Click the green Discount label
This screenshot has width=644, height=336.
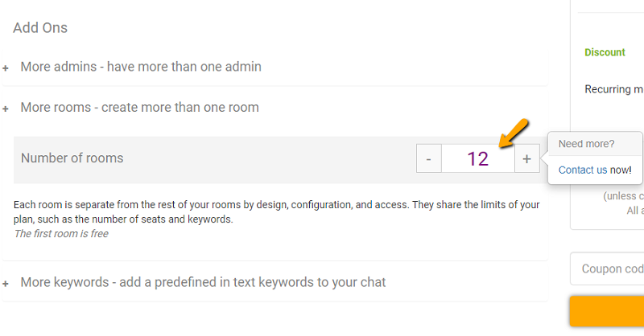605,52
